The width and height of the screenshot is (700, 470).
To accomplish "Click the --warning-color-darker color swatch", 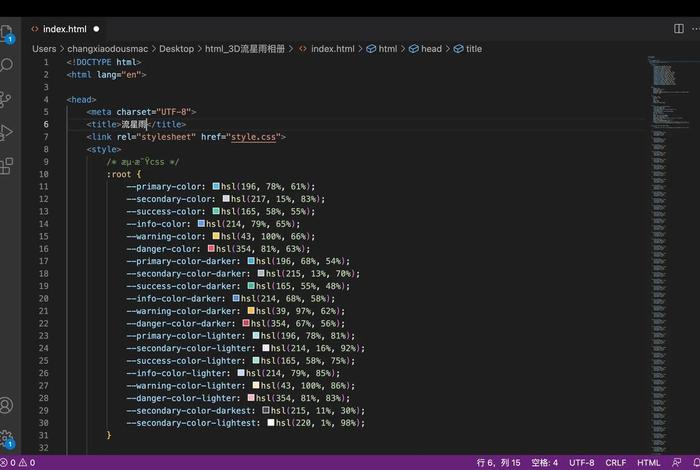I will pos(251,311).
